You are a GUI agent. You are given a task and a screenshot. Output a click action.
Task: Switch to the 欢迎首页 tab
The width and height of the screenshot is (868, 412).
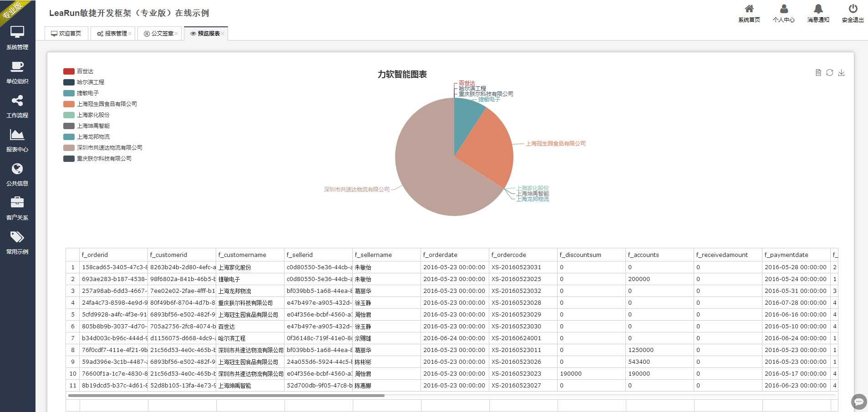(66, 34)
